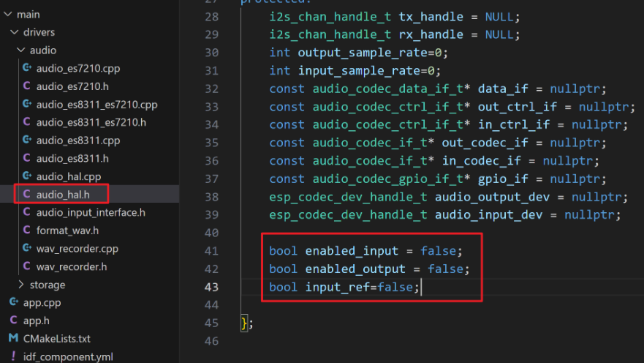Click C++ icon of app.cpp
The image size is (644, 363).
coord(14,302)
